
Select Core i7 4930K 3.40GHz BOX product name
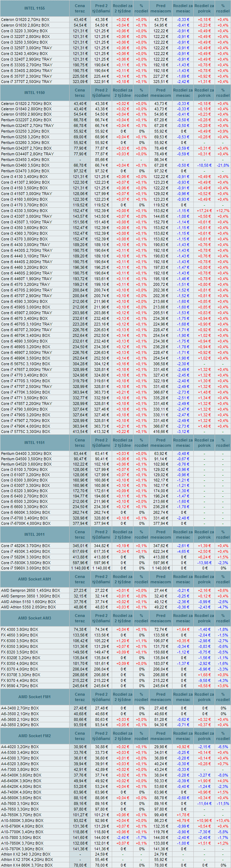[25, 551]
